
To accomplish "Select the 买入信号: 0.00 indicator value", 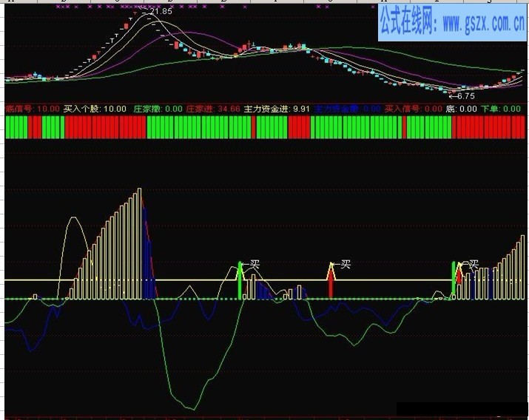I will (x=414, y=109).
